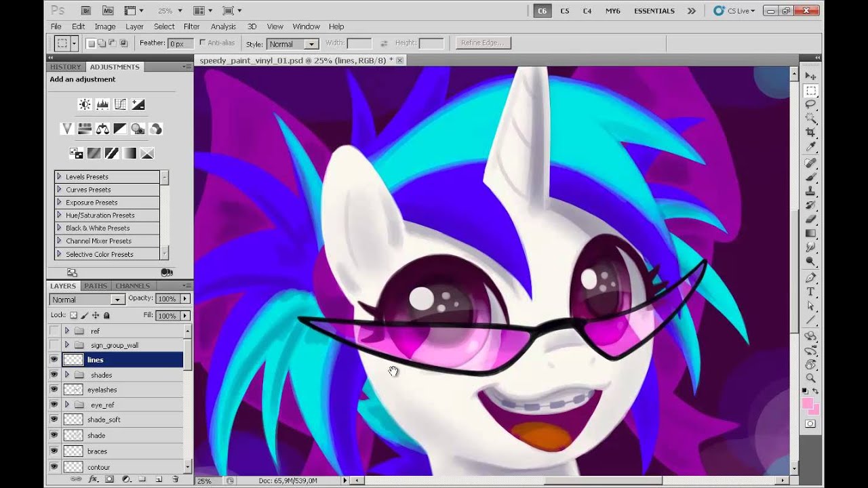Add a Brightness/Contrast adjustment
Image resolution: width=868 pixels, height=488 pixels.
(x=85, y=104)
